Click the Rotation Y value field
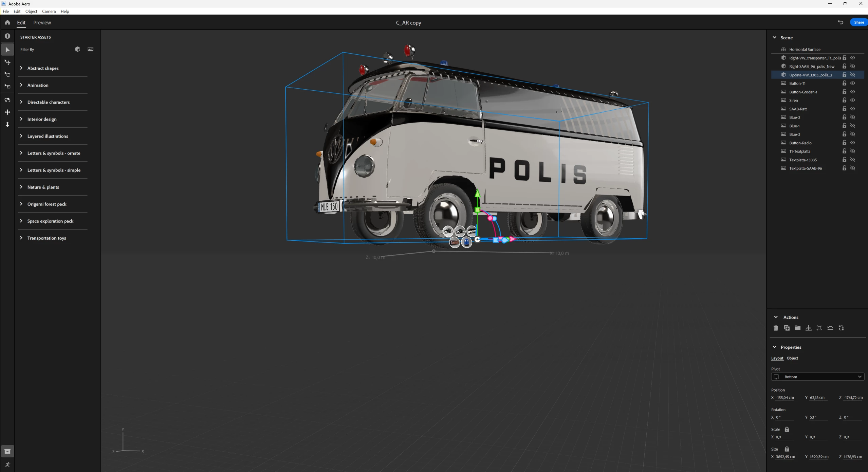This screenshot has width=868, height=472. pyautogui.click(x=818, y=417)
